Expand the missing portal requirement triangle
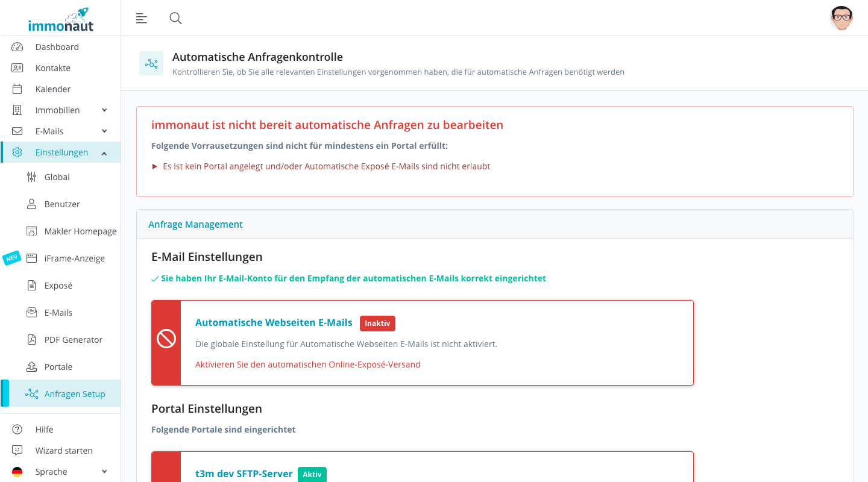868x482 pixels. 155,166
